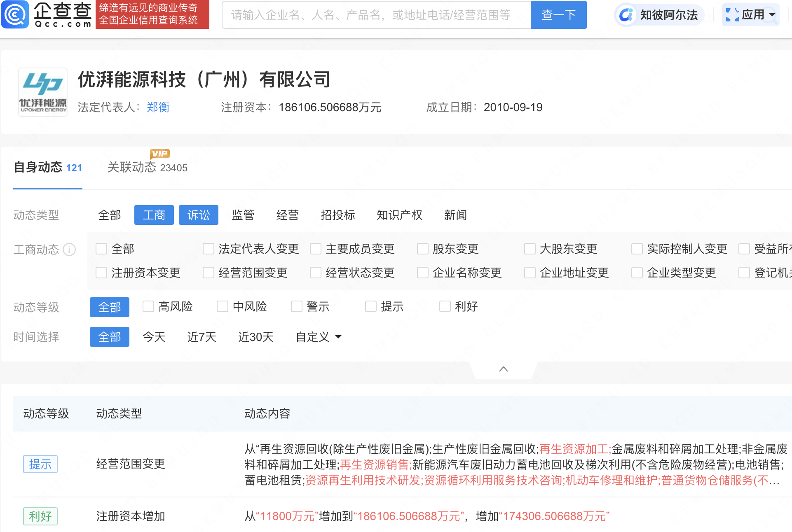Check the 高风险 level checkbox
Screen dimensions: 792x532
tap(148, 306)
